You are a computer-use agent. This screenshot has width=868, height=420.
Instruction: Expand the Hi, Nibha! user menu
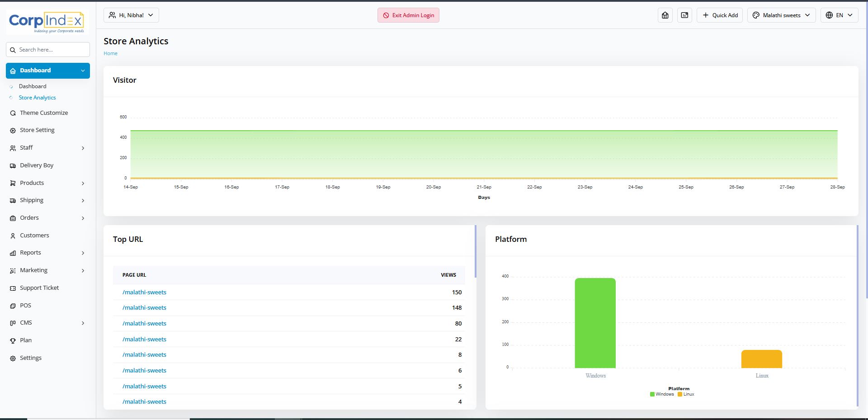[x=131, y=15]
